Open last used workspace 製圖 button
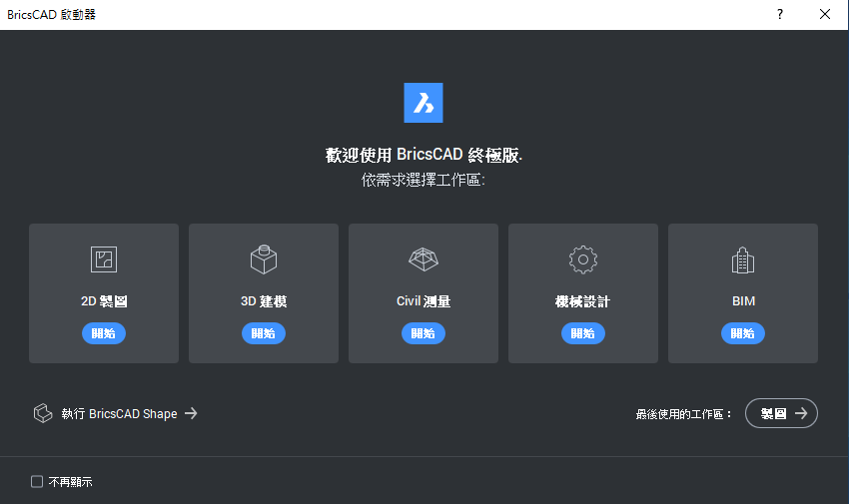Image resolution: width=849 pixels, height=504 pixels. pyautogui.click(x=781, y=413)
